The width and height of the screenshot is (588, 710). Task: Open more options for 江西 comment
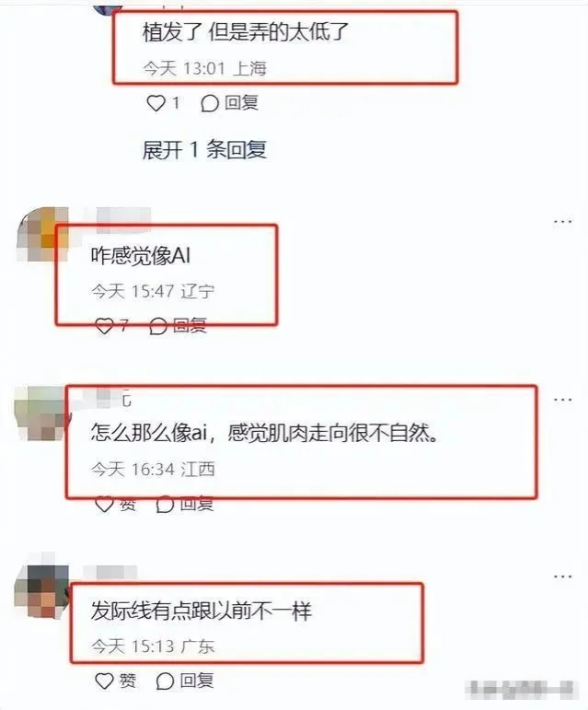pyautogui.click(x=562, y=400)
